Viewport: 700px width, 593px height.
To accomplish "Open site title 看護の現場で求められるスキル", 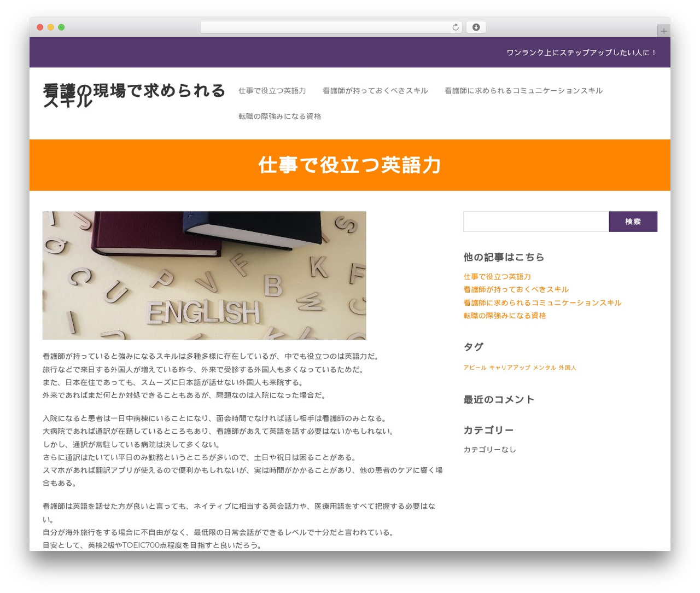I will (134, 95).
